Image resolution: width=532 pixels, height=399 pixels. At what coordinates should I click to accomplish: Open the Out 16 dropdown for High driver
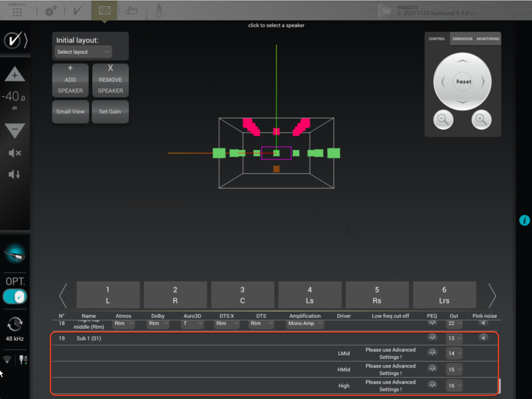pyautogui.click(x=454, y=385)
